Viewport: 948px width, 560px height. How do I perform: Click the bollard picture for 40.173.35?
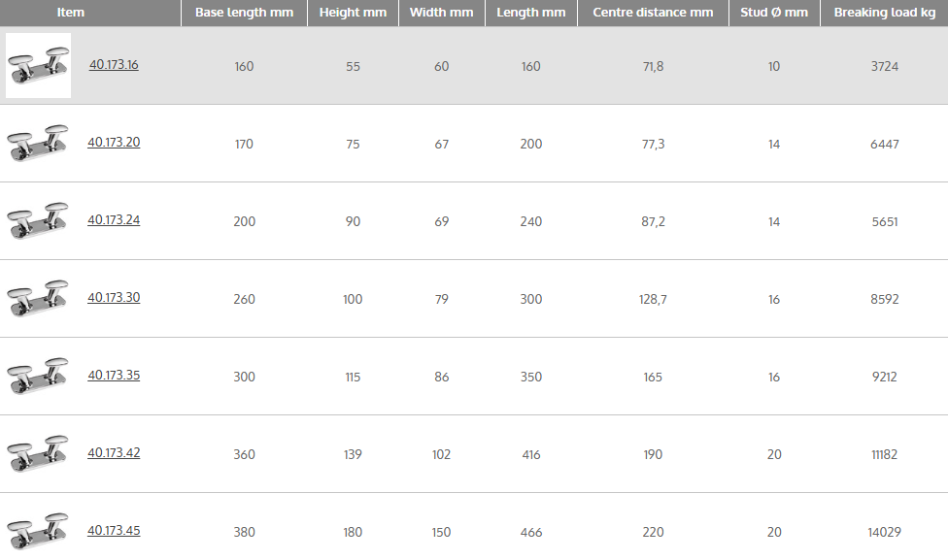[38, 376]
